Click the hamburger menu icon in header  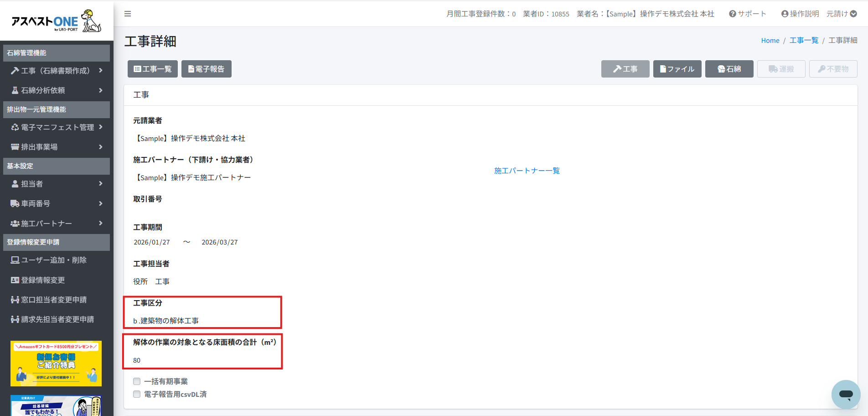pyautogui.click(x=128, y=14)
